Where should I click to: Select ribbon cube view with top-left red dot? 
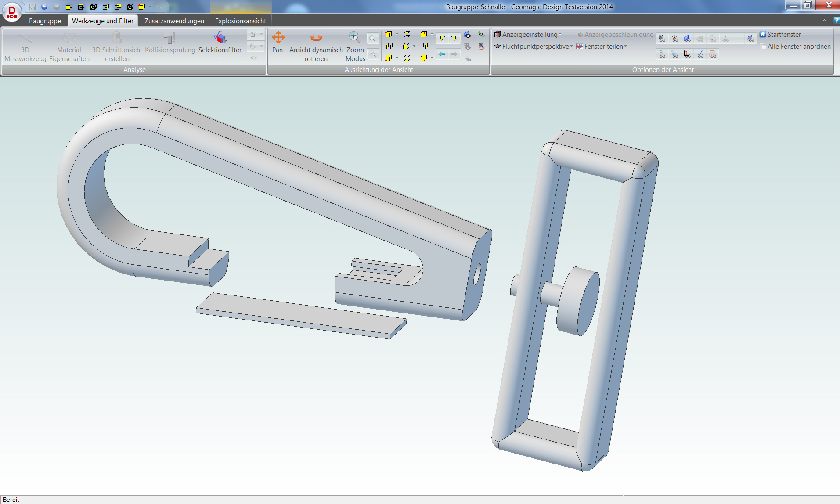[389, 34]
